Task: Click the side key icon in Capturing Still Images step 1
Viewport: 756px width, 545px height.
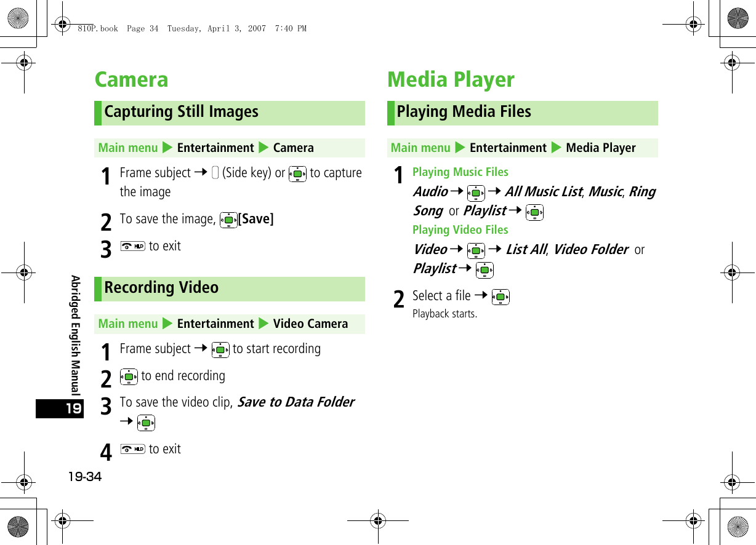Action: (215, 173)
